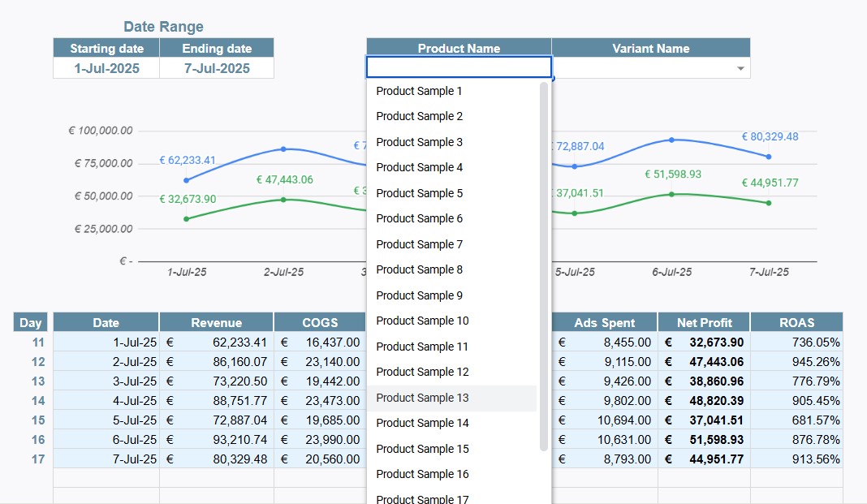The width and height of the screenshot is (867, 504).
Task: Select the 1-Jul-25 revenue cell 62,233.41
Action: (x=217, y=342)
